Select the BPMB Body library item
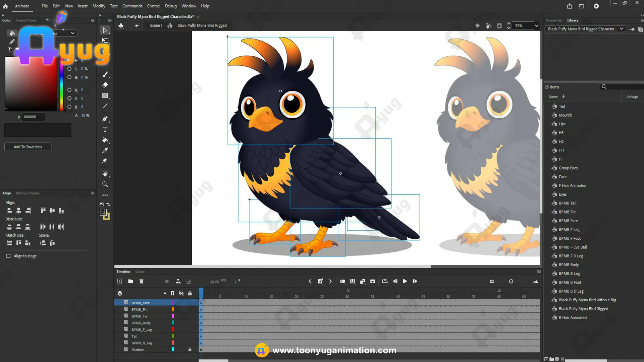This screenshot has width=644, height=362. (x=569, y=265)
